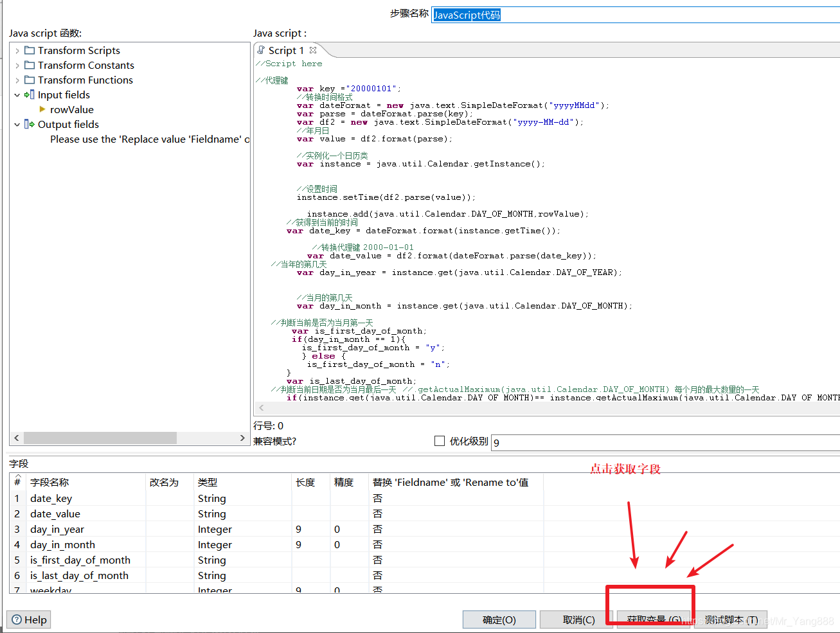Click the Transform Scripts folder icon
Screen dimensions: 840x633
click(30, 50)
